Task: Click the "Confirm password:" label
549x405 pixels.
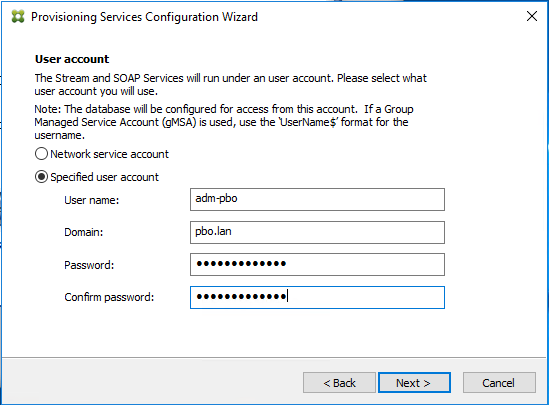Action: [109, 297]
